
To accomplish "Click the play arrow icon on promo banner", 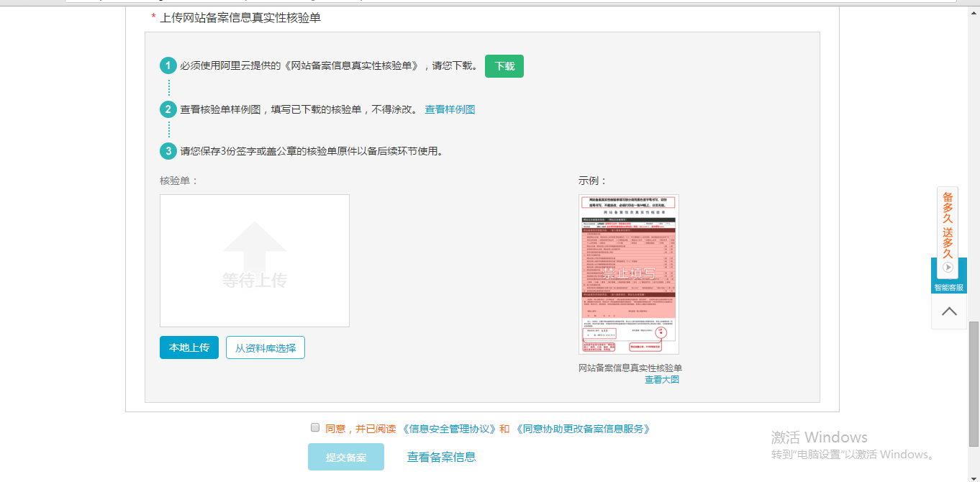I will [x=948, y=267].
